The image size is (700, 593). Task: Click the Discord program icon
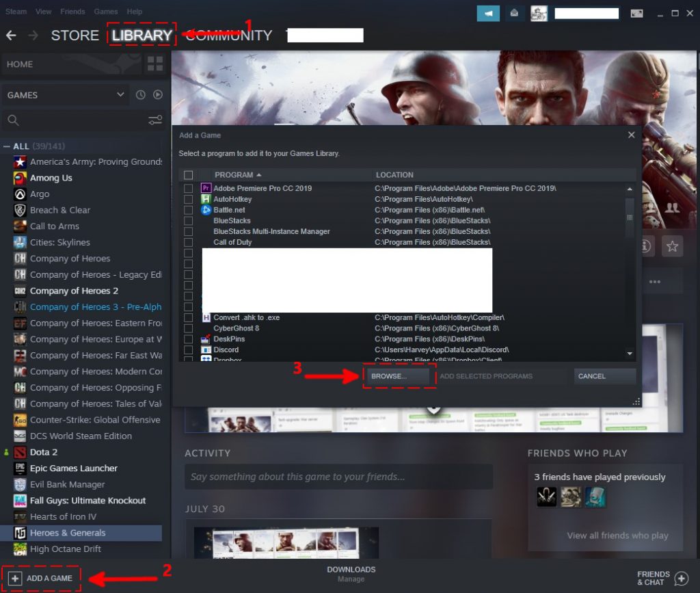click(206, 350)
